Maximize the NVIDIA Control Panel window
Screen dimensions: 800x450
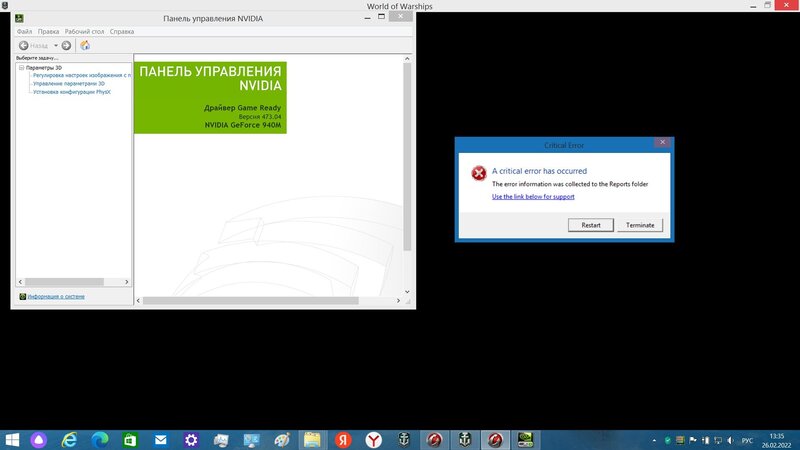click(x=381, y=17)
